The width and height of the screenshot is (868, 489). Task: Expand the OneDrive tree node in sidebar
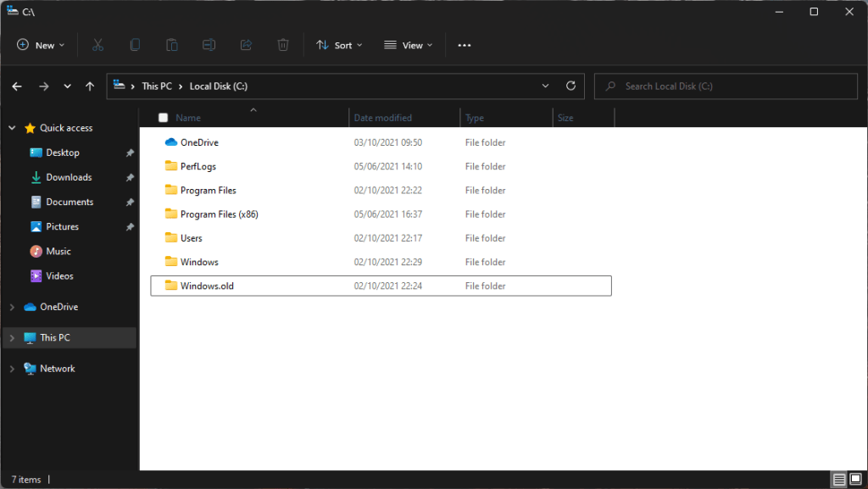[11, 307]
